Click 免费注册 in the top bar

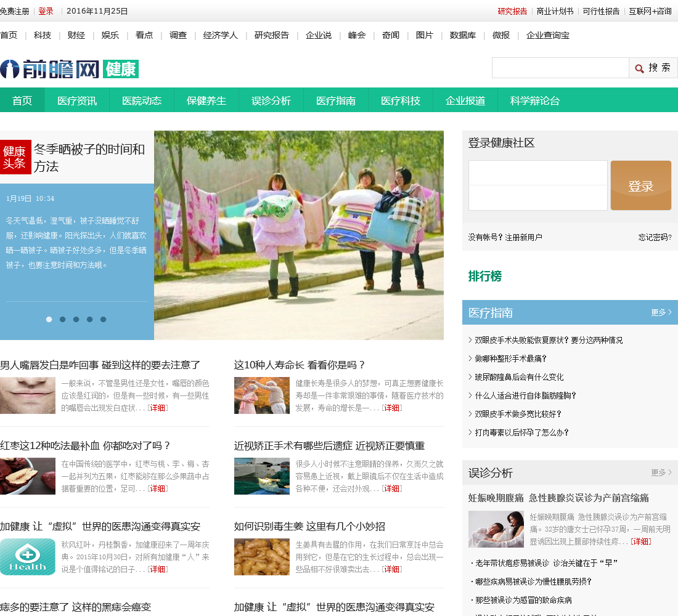[x=15, y=11]
